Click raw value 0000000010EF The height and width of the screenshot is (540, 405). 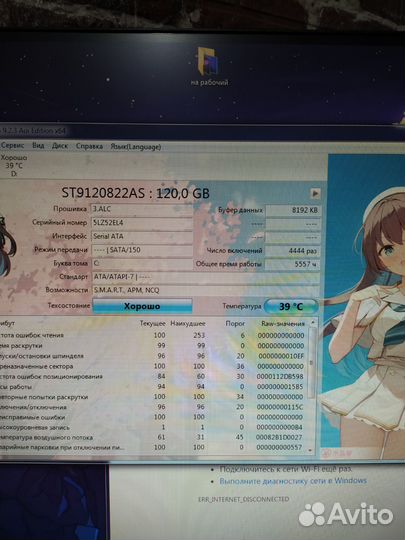click(281, 356)
